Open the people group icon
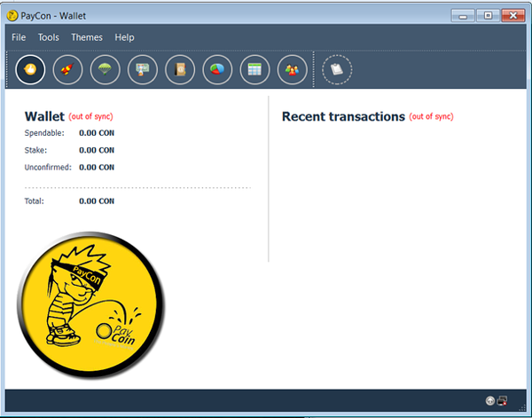This screenshot has height=418, width=532. click(292, 69)
